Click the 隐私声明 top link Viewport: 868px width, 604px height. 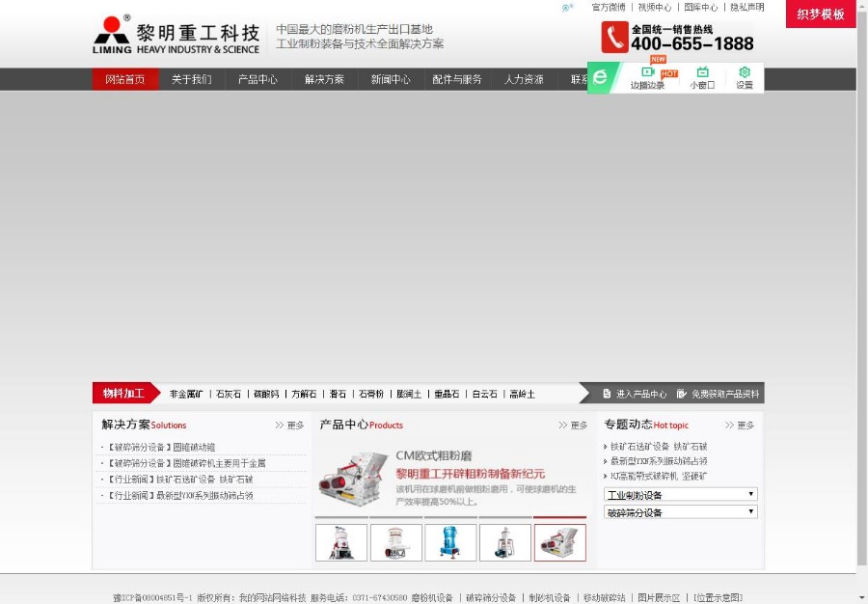tap(747, 7)
